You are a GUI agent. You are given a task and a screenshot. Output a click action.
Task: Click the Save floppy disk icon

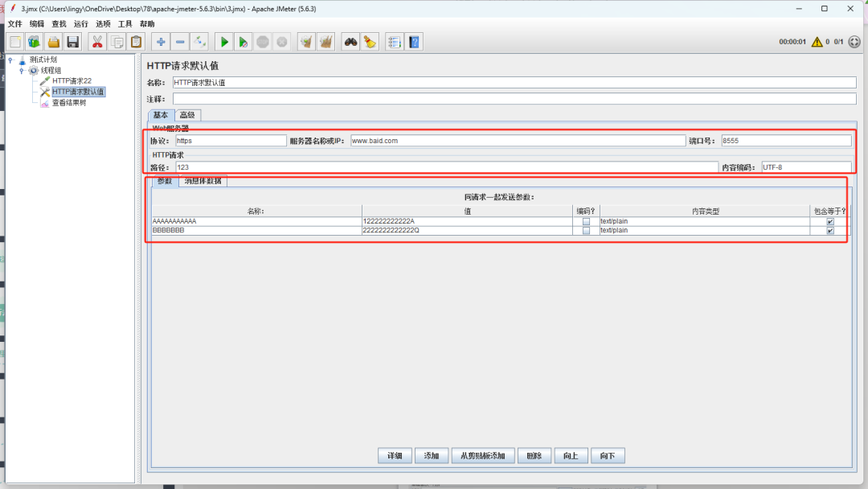click(73, 42)
